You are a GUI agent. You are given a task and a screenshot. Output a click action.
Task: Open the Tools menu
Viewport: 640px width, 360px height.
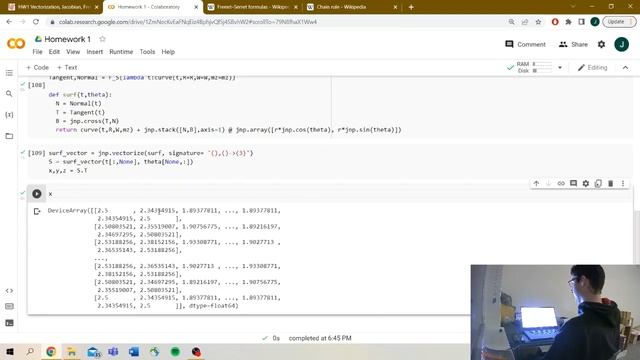pyautogui.click(x=147, y=52)
